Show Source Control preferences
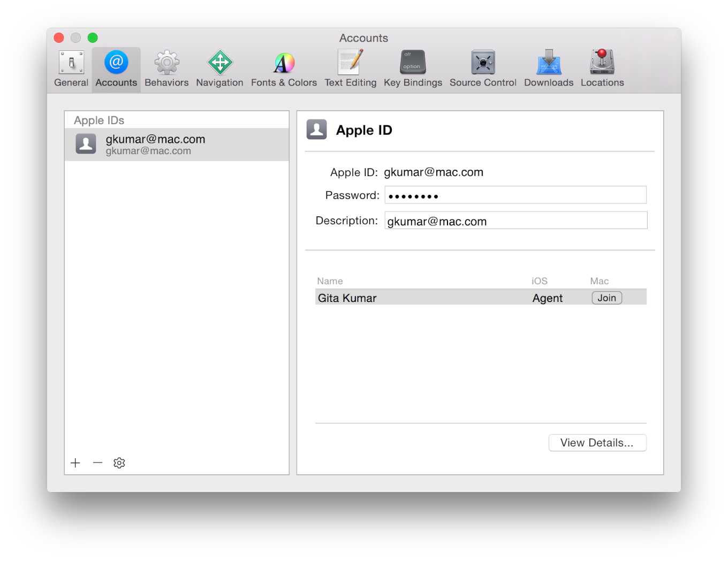 coord(483,70)
